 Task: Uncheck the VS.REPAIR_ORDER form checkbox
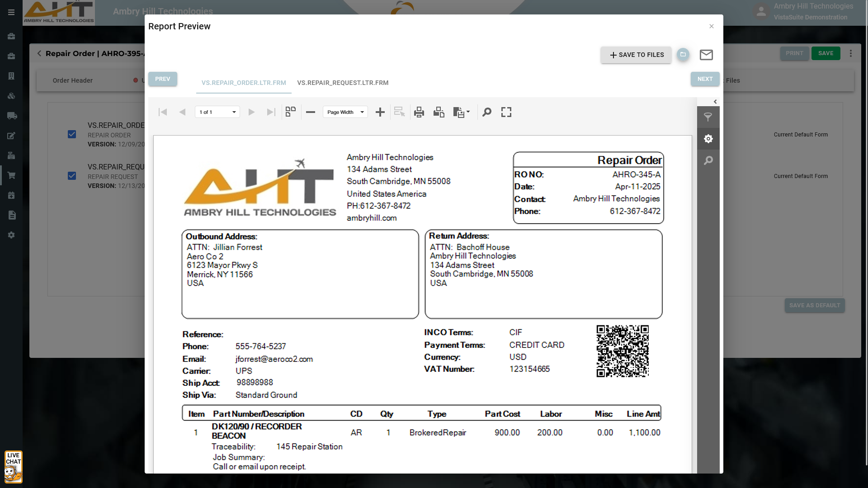coord(72,134)
